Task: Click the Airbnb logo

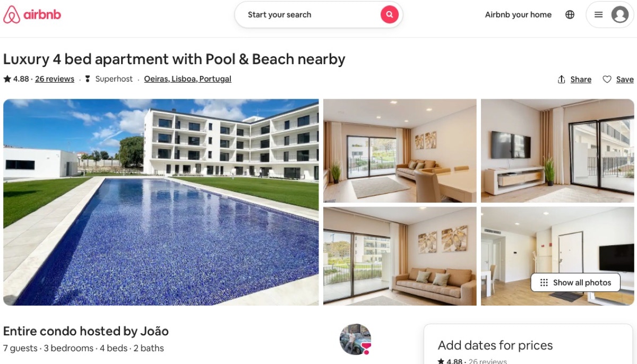Action: pyautogui.click(x=32, y=15)
